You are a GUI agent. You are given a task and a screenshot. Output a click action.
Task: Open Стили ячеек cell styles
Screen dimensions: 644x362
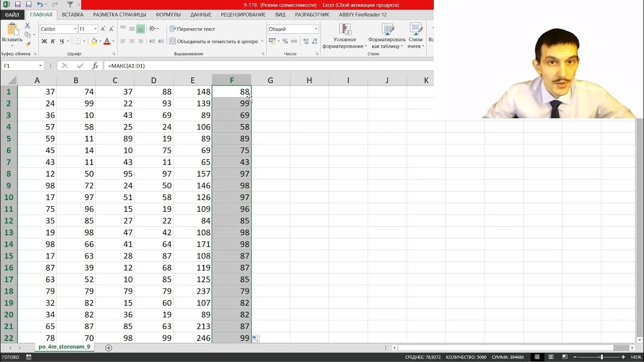pyautogui.click(x=416, y=36)
